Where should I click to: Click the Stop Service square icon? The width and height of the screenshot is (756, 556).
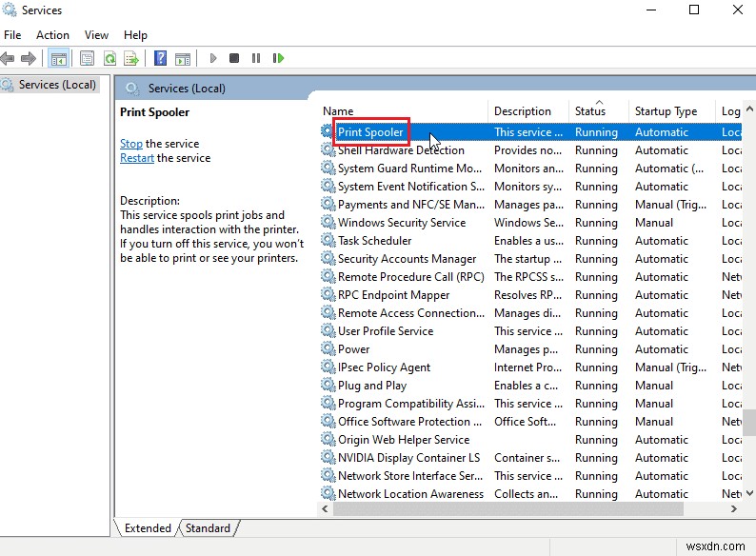(234, 58)
